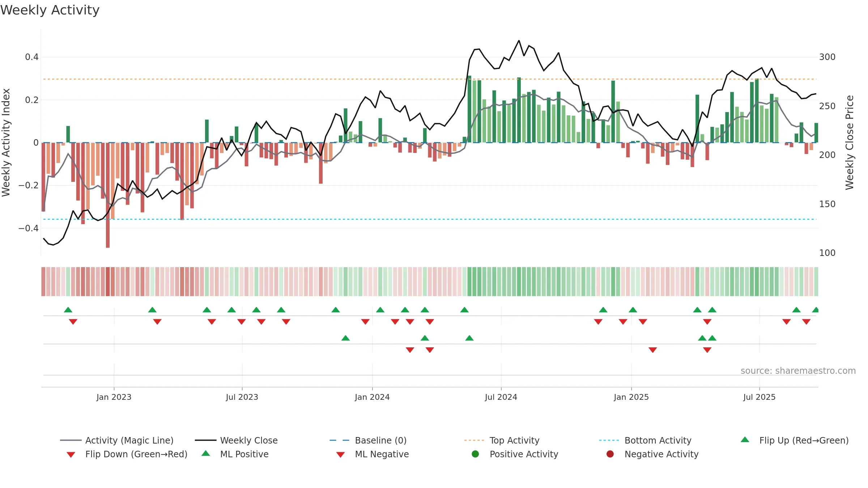Viewport: 868px width, 488px height.
Task: Click the −0.4 tick on the left axis
Action: [29, 228]
